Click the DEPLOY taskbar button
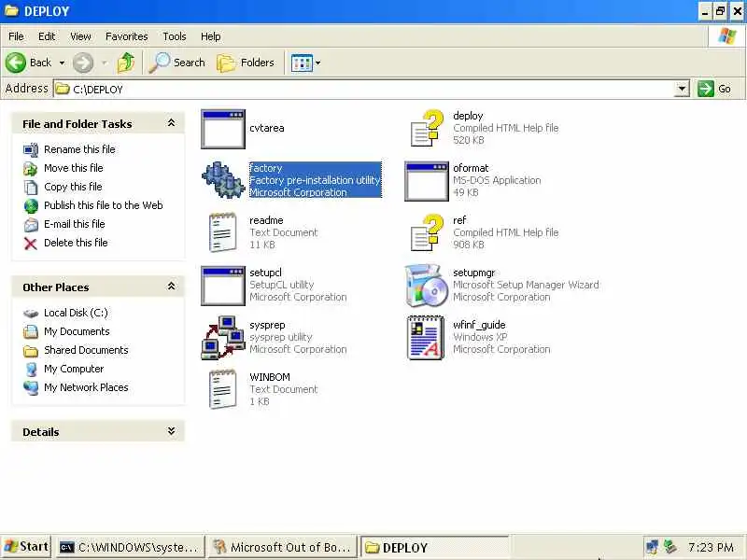This screenshot has width=747, height=560. pos(434,548)
